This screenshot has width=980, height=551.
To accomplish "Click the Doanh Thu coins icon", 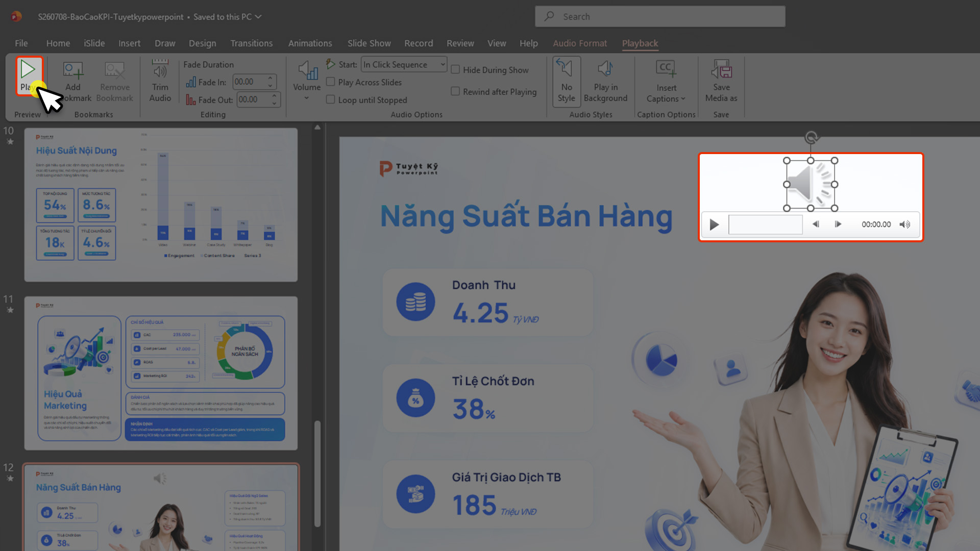I will tap(415, 302).
